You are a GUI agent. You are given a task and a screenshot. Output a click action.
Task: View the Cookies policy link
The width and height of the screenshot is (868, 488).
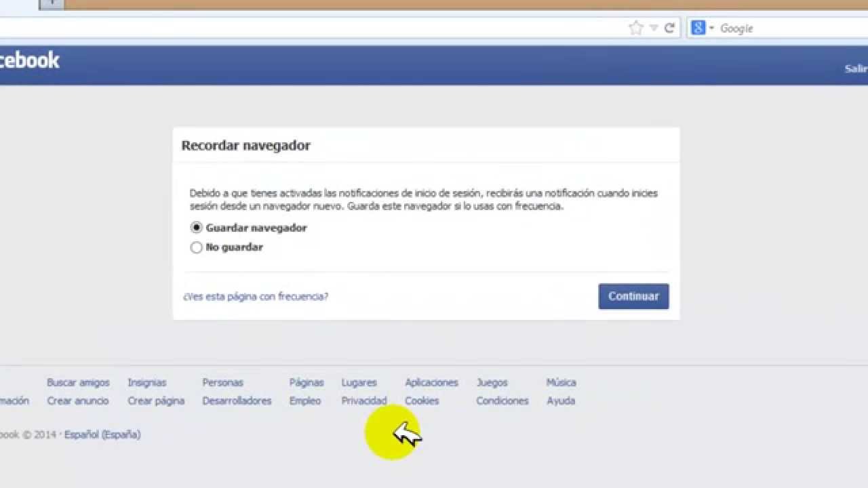[421, 401]
